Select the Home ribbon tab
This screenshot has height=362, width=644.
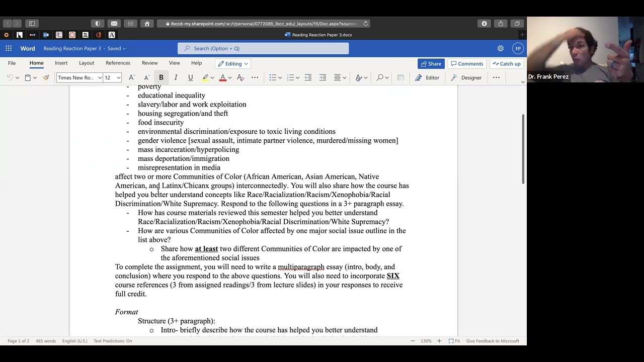(x=36, y=63)
